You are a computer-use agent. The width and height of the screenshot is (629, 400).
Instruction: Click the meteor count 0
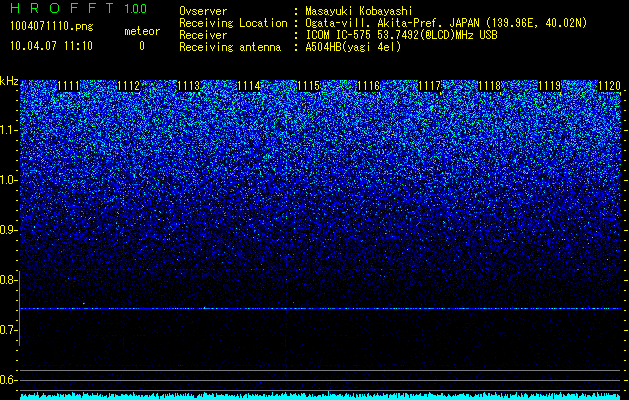pyautogui.click(x=142, y=46)
